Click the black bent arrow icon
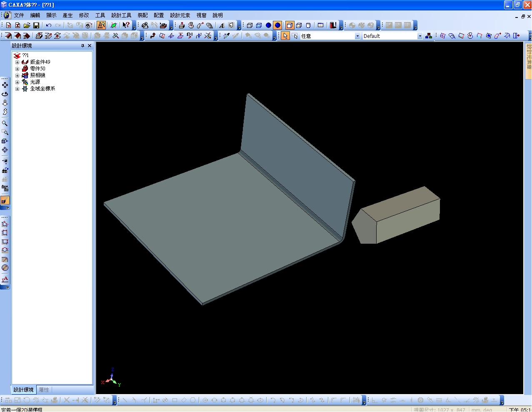Image resolution: width=532 pixels, height=412 pixels. point(153,36)
